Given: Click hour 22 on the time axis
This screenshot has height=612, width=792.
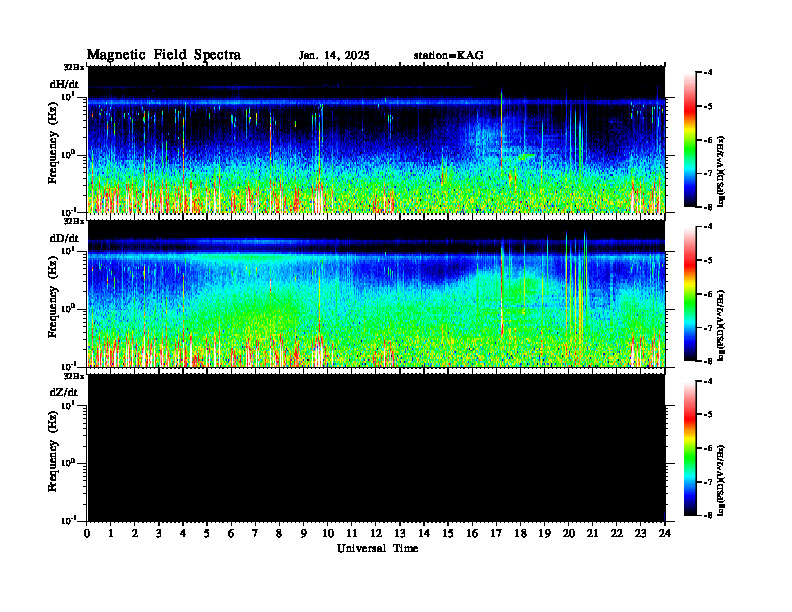Looking at the screenshot, I should (x=617, y=533).
